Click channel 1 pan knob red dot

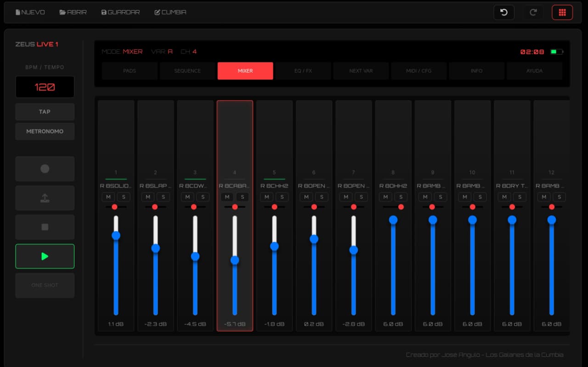coord(115,207)
